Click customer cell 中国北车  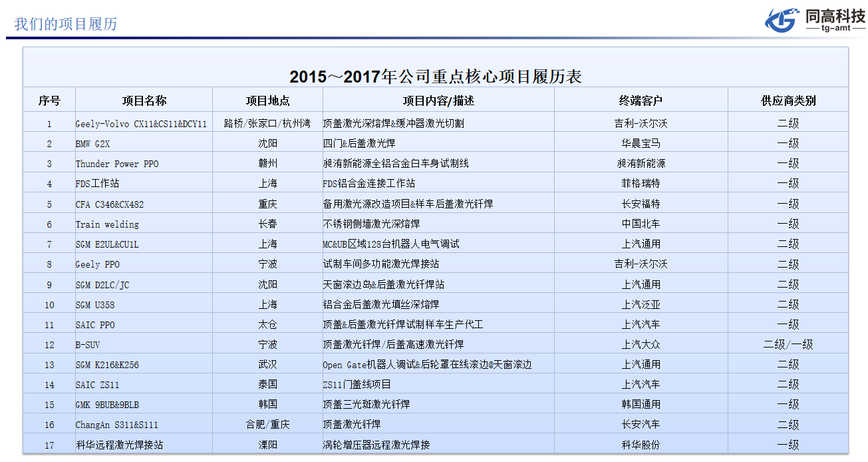pyautogui.click(x=641, y=224)
